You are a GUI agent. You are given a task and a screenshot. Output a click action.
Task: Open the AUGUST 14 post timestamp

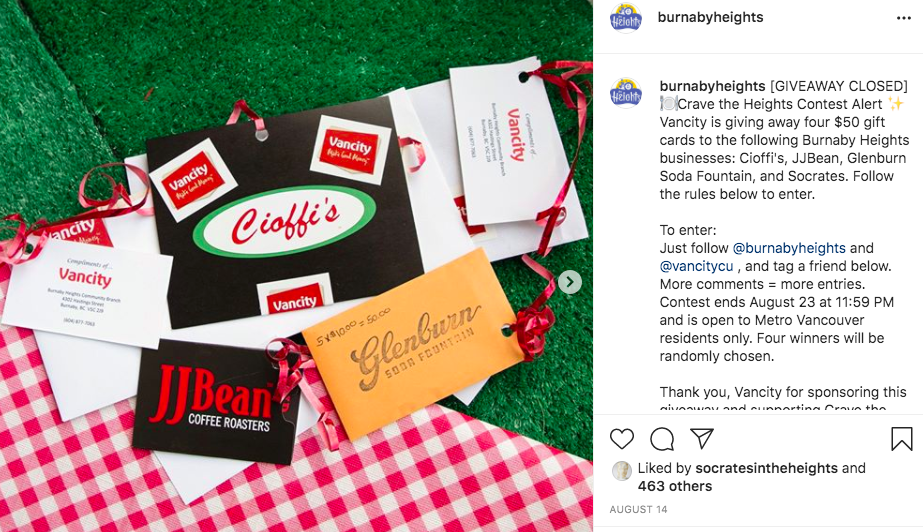tap(638, 510)
